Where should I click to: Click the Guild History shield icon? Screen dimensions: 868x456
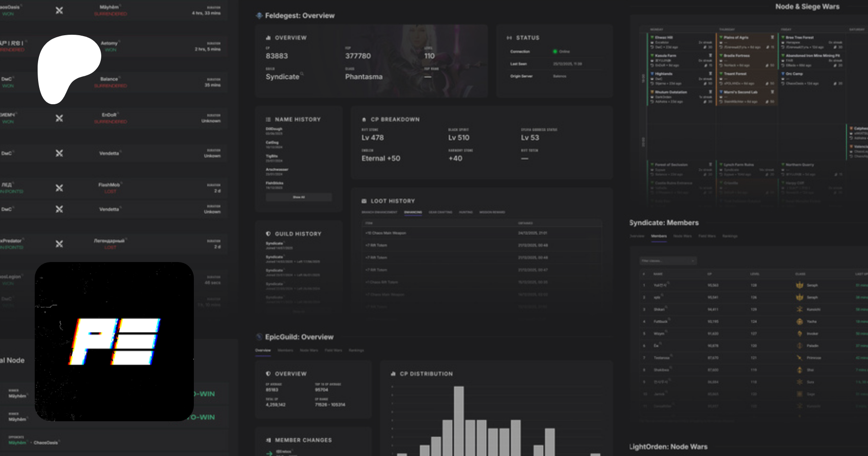(x=268, y=234)
